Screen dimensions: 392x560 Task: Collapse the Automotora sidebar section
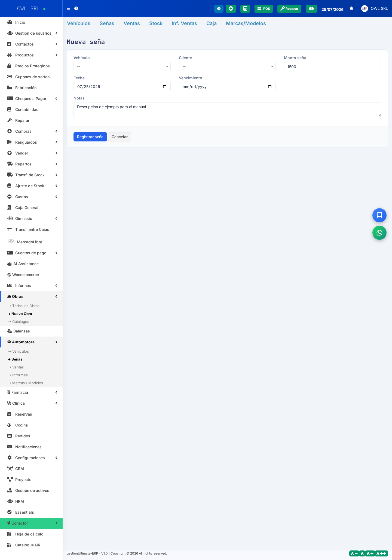[x=31, y=342]
